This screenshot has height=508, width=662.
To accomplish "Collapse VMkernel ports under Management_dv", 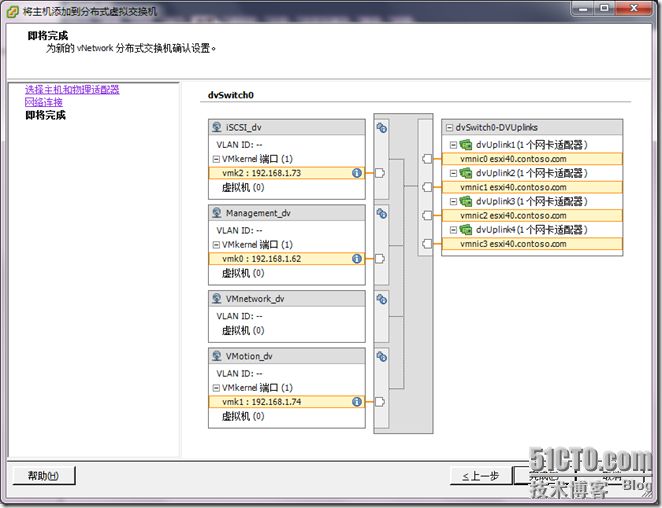I will [x=216, y=245].
